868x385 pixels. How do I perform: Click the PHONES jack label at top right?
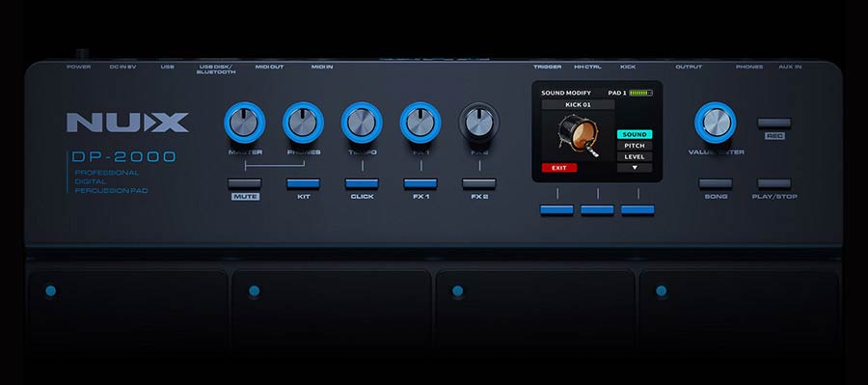(x=749, y=67)
